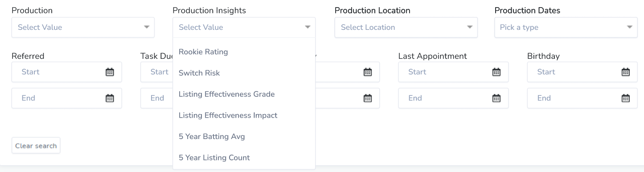The height and width of the screenshot is (172, 644).
Task: Open the calendar for Referred Start date
Action: coord(110,72)
